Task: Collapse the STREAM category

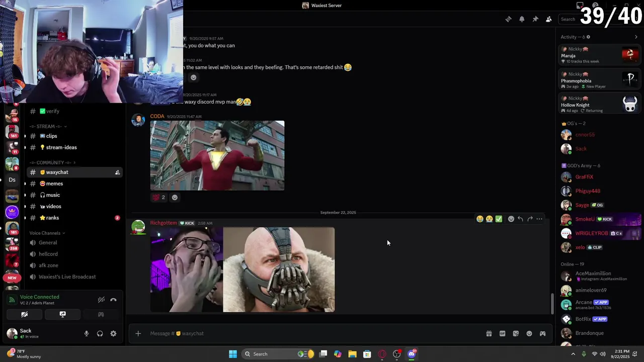Action: click(48, 126)
